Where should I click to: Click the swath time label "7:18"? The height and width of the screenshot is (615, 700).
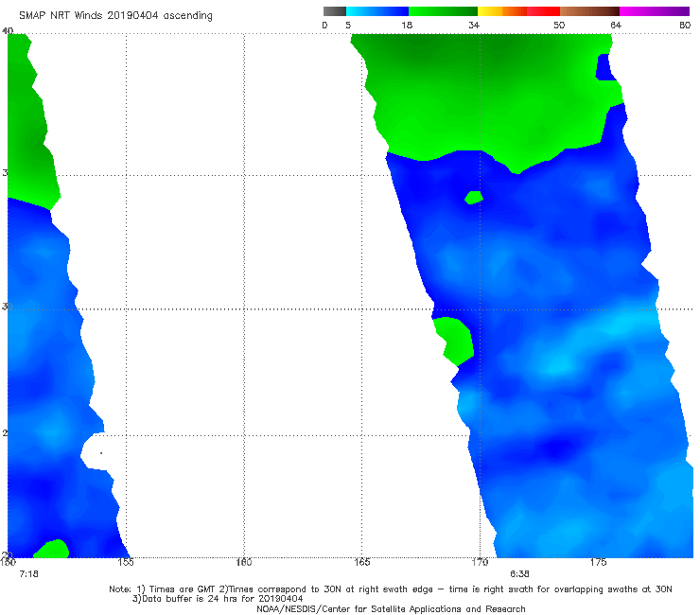29,574
